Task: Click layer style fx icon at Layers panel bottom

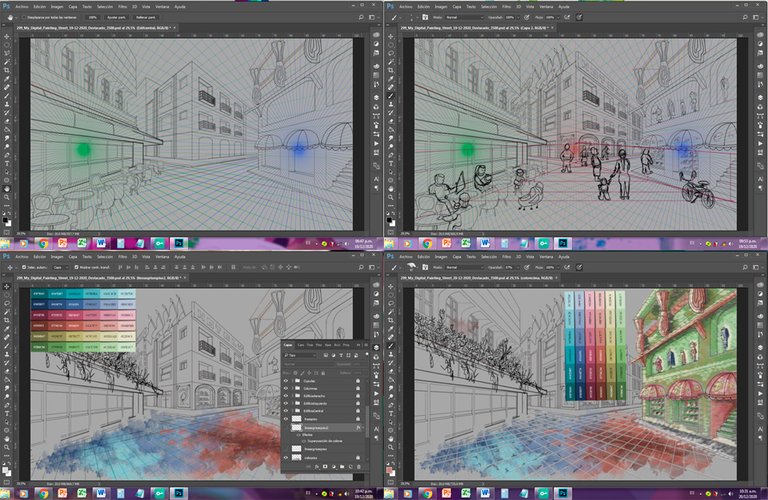Action: click(316, 467)
